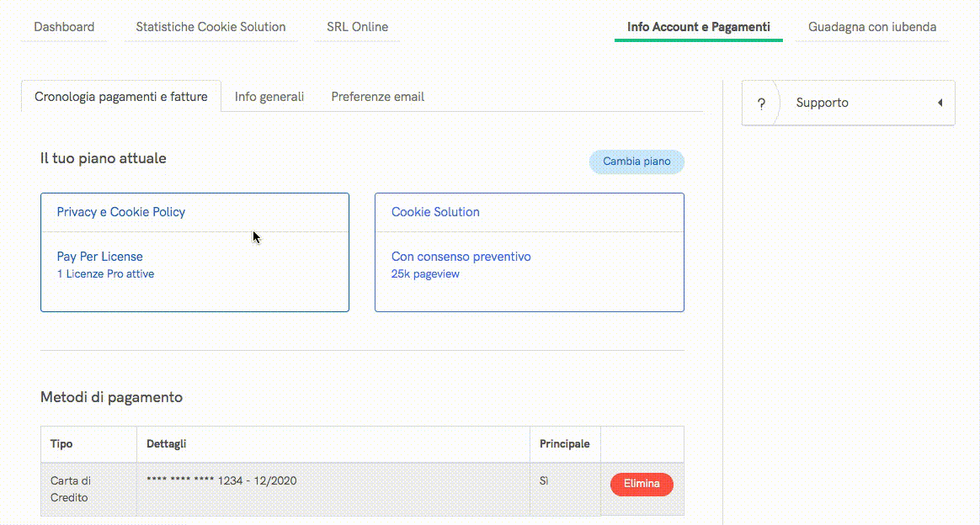
Task: Click the Pay Per License link
Action: pyautogui.click(x=99, y=256)
